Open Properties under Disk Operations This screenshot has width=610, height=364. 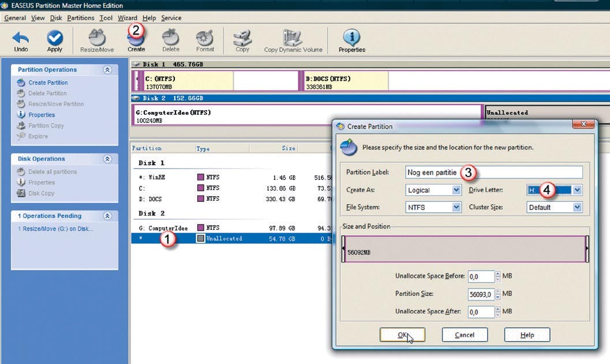[x=42, y=182]
